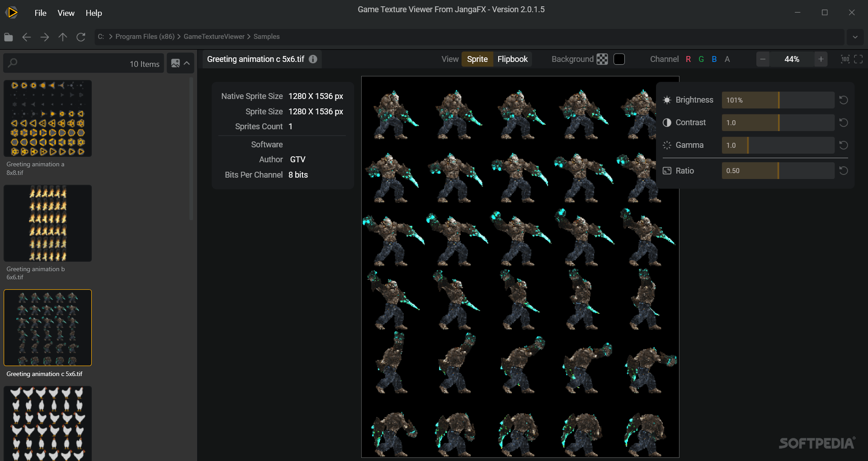
Task: Open Greeting animation b 6x6.tif thumbnail
Action: click(47, 223)
